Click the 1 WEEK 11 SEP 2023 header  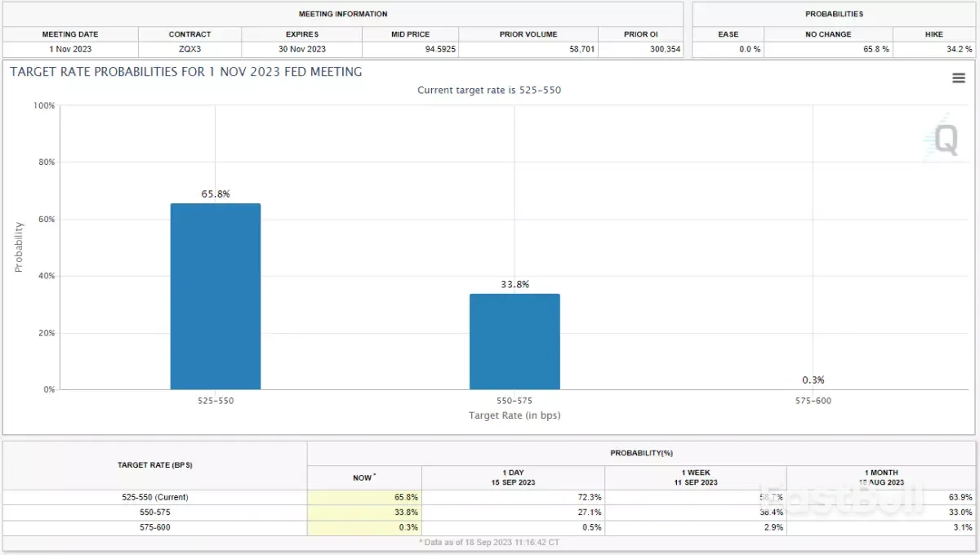pos(695,477)
